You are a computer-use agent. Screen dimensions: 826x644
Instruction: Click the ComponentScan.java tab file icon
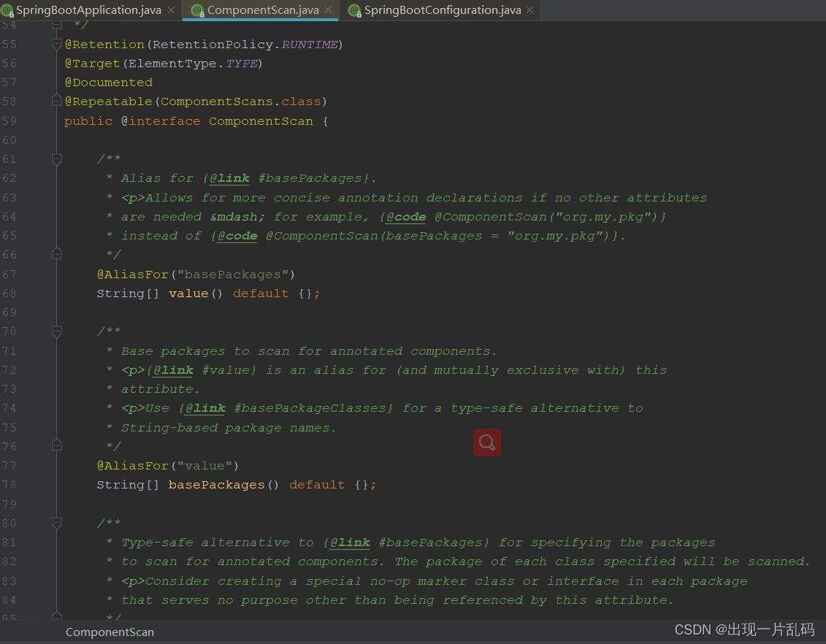pyautogui.click(x=197, y=10)
